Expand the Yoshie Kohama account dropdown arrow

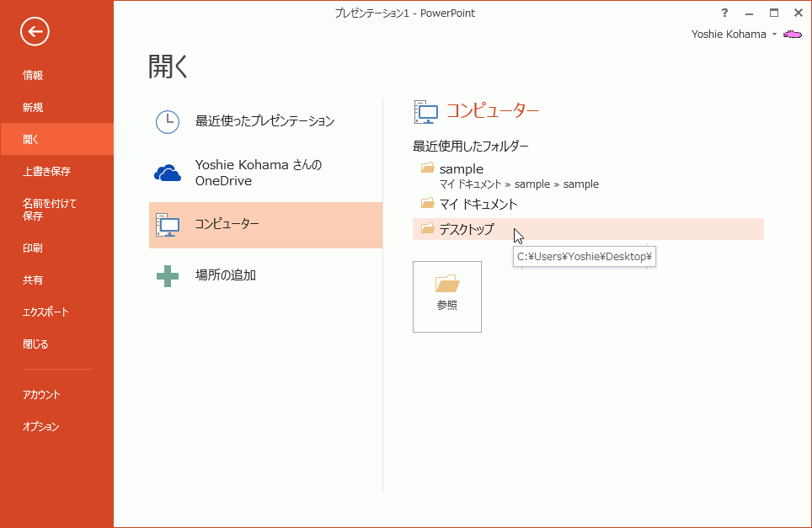(x=774, y=35)
